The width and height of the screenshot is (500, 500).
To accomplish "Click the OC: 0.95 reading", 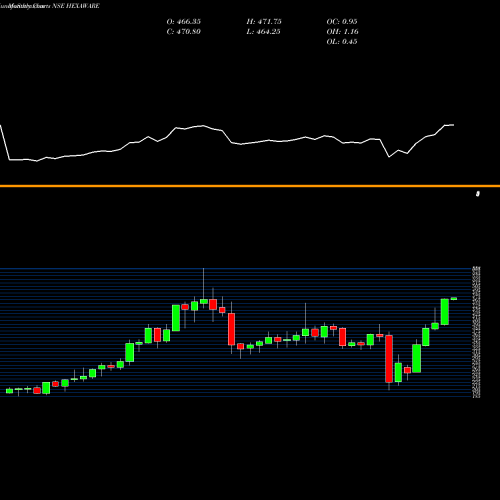I will (x=342, y=22).
